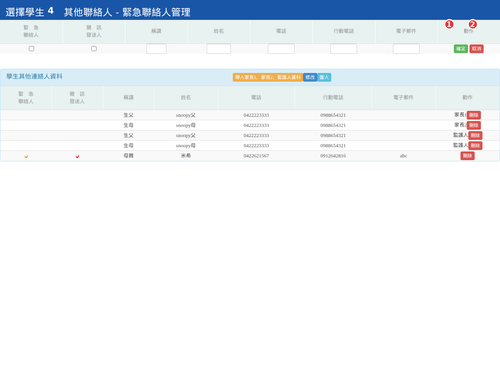
Task: Click the blue 修改 button
Action: pyautogui.click(x=310, y=77)
